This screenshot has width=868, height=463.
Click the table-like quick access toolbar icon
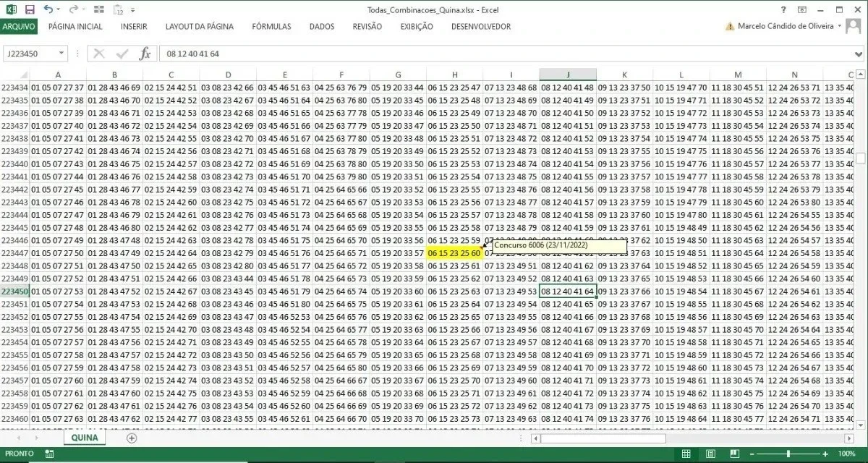pyautogui.click(x=99, y=9)
